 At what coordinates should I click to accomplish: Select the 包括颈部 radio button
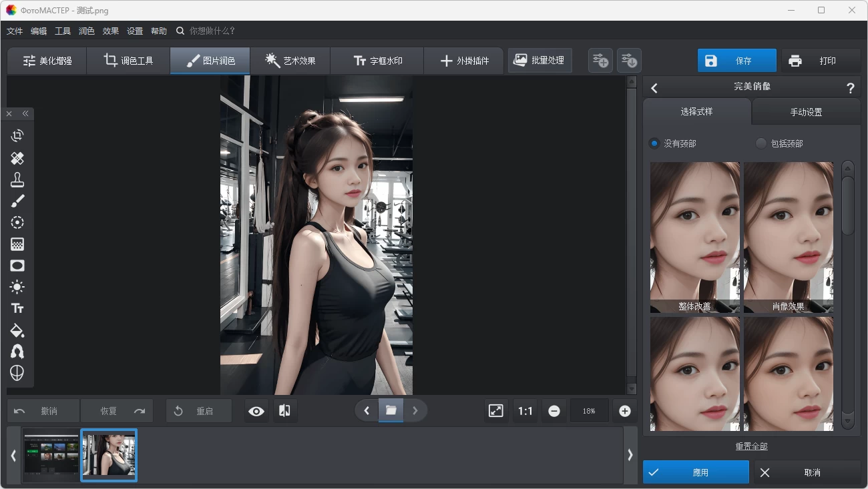point(761,143)
